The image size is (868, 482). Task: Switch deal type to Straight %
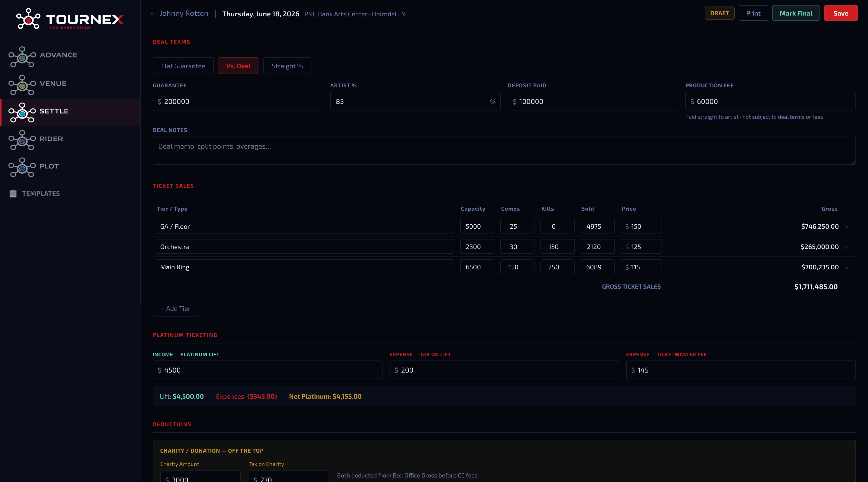click(x=287, y=66)
